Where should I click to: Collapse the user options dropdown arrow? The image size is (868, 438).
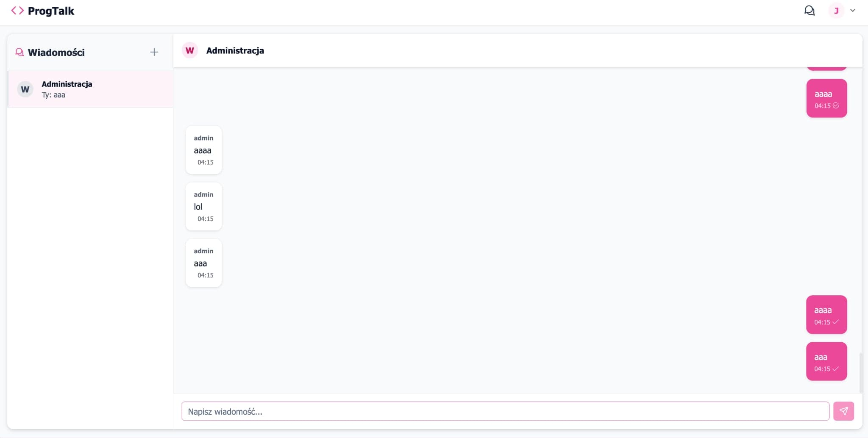pos(852,10)
